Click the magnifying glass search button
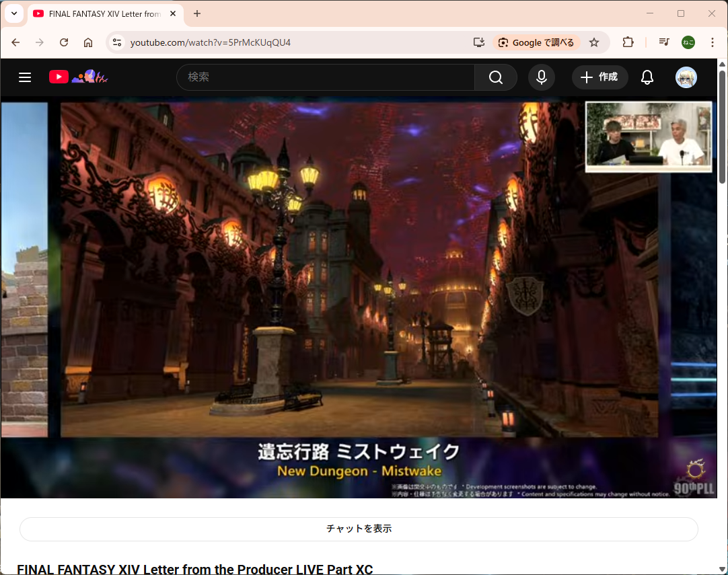The width and height of the screenshot is (728, 575). (496, 77)
